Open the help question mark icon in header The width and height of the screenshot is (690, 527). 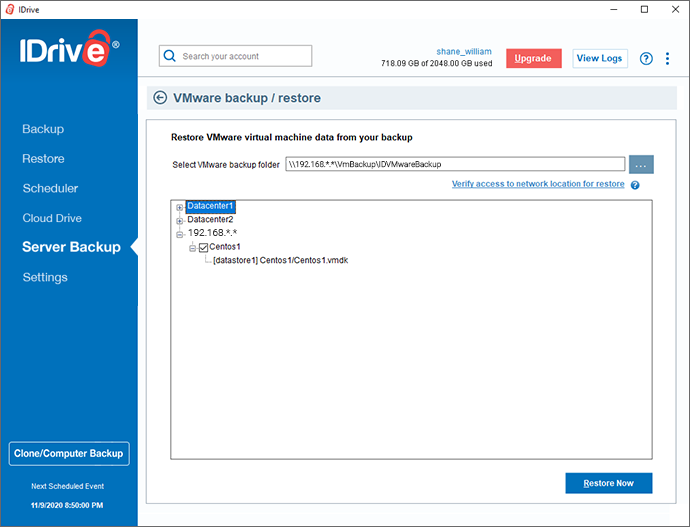(646, 59)
